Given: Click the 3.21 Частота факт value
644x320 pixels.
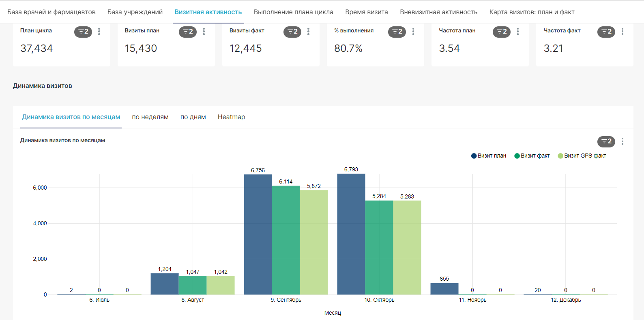Looking at the screenshot, I should [554, 49].
